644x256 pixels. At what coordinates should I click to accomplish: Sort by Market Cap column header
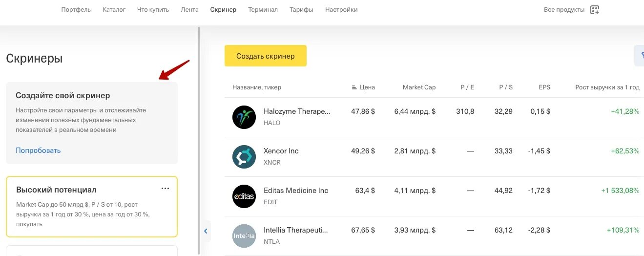click(419, 87)
